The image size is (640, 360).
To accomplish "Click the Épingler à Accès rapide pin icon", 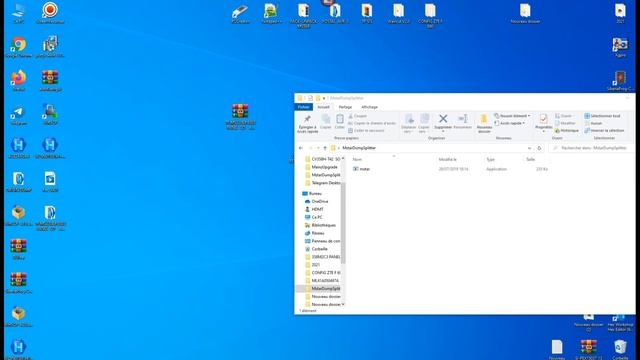I will (307, 119).
